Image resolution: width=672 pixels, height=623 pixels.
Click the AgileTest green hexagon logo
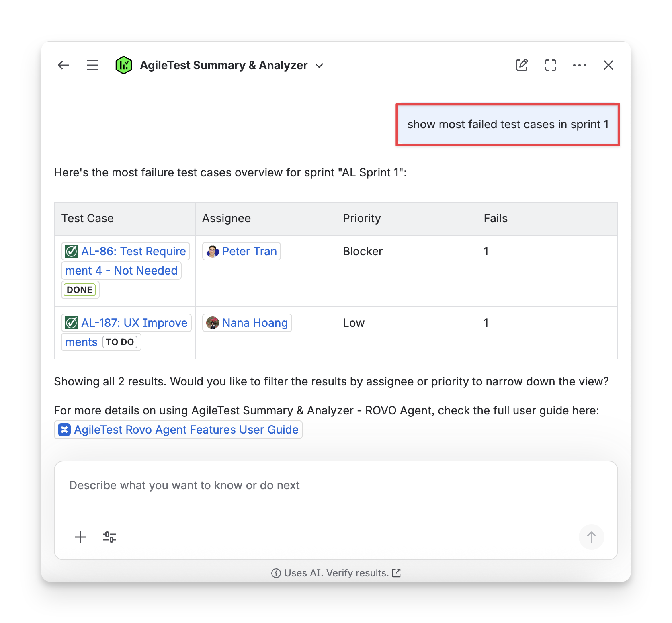point(123,65)
